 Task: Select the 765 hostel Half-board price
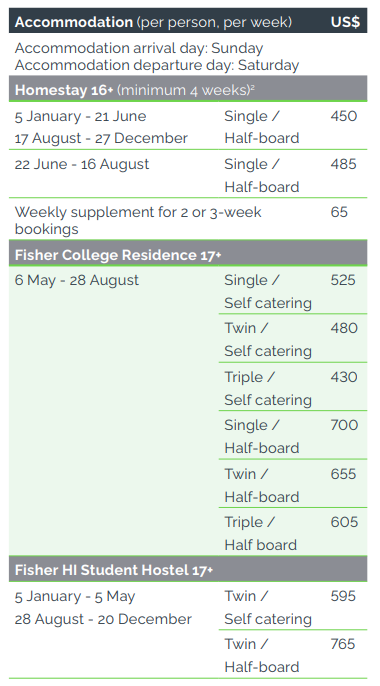pos(343,644)
